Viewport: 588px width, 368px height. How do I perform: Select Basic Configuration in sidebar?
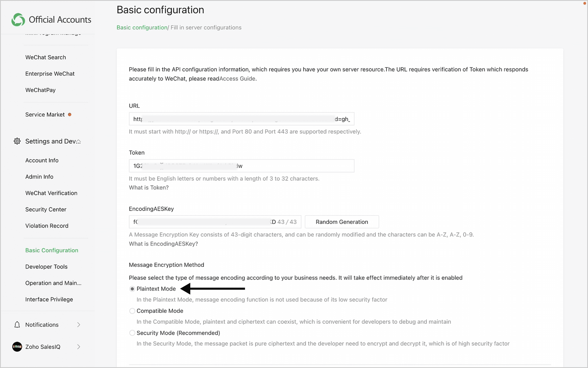(x=52, y=250)
